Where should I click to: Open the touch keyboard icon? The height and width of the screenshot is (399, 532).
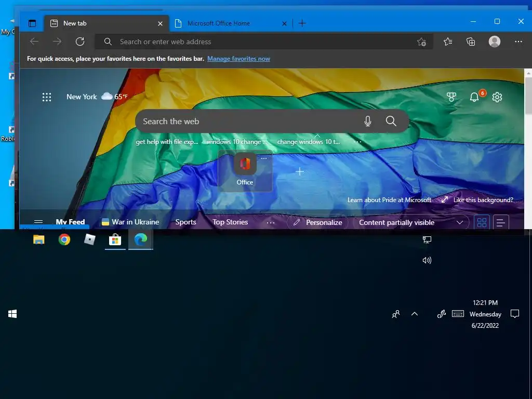point(458,314)
